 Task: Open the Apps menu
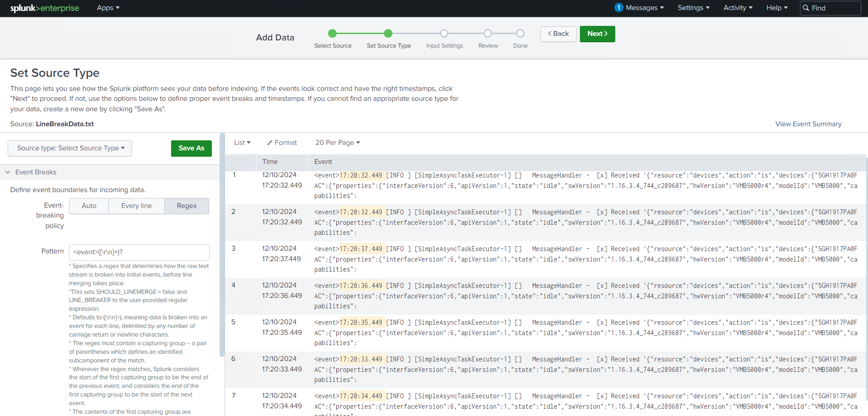click(108, 8)
